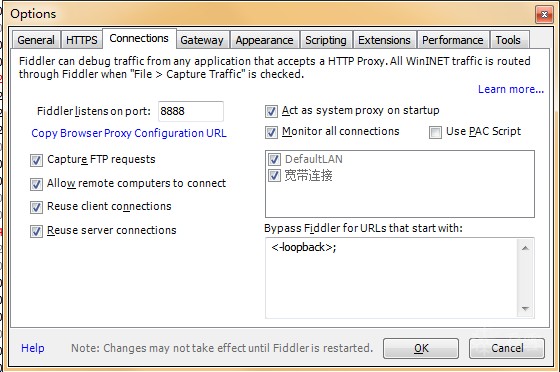Go to the Scripting tab
The height and width of the screenshot is (372, 560).
pyautogui.click(x=326, y=40)
